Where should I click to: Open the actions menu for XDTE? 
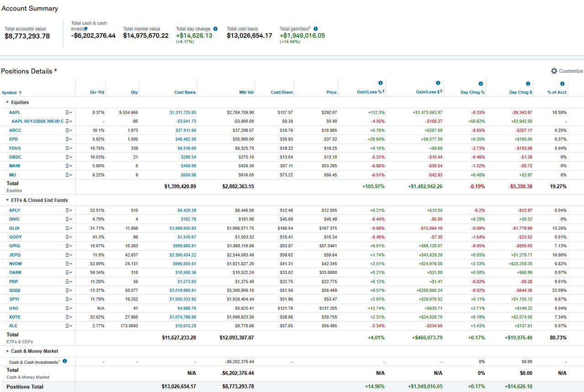69,317
